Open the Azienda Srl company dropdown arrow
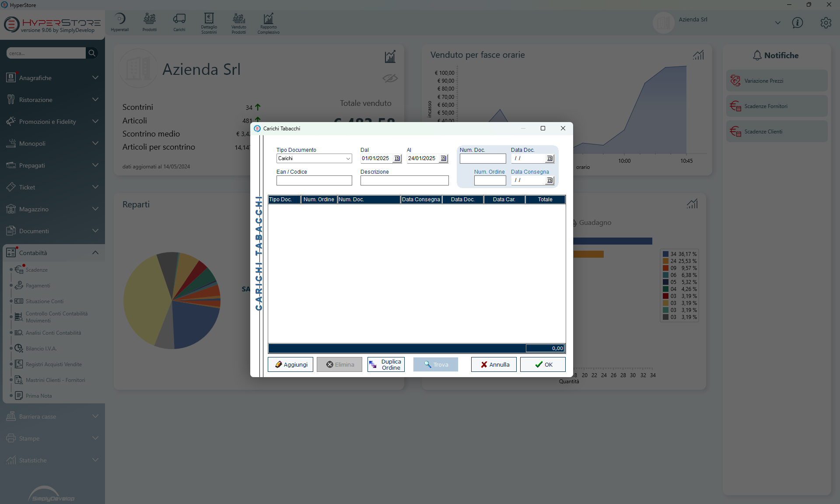840x504 pixels. point(777,23)
